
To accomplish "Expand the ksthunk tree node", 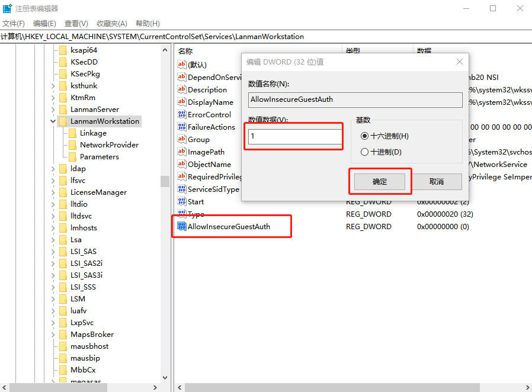I will 53,86.
